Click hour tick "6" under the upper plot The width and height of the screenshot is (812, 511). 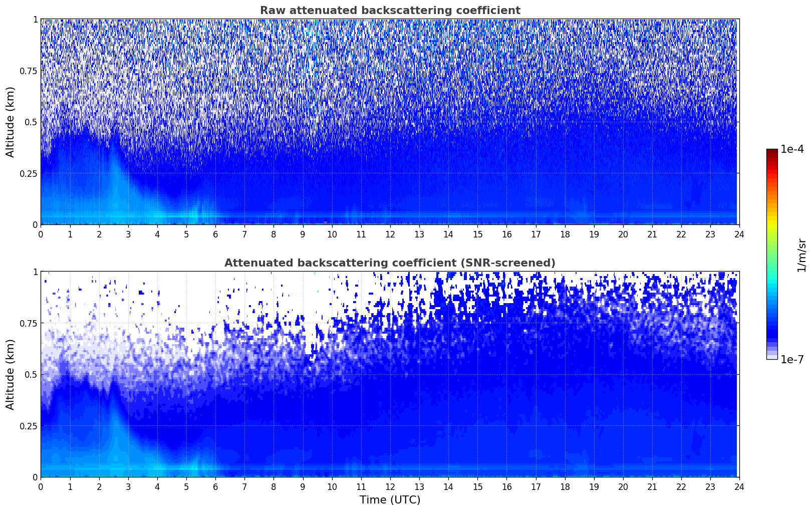[215, 234]
